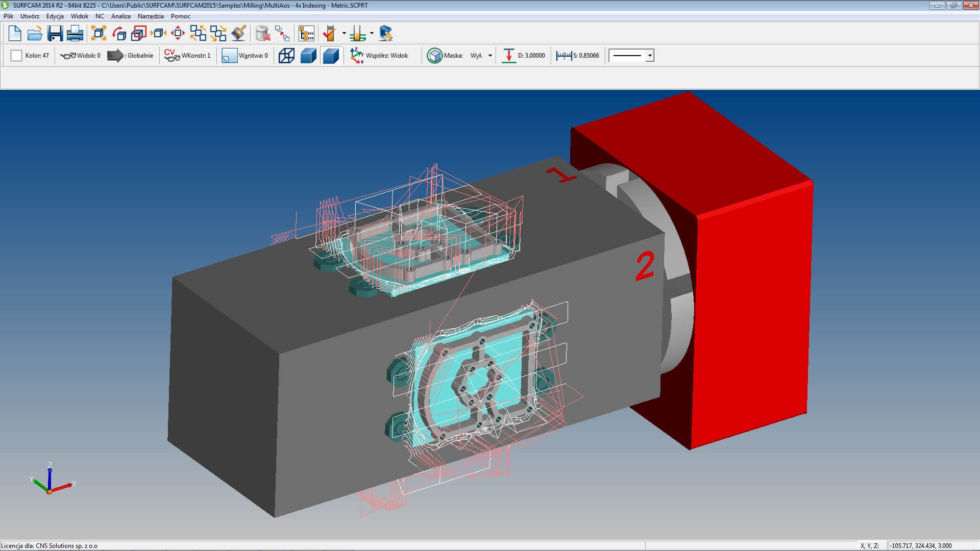
Task: Open the Operations Manager tree icon
Action: pyautogui.click(x=306, y=34)
